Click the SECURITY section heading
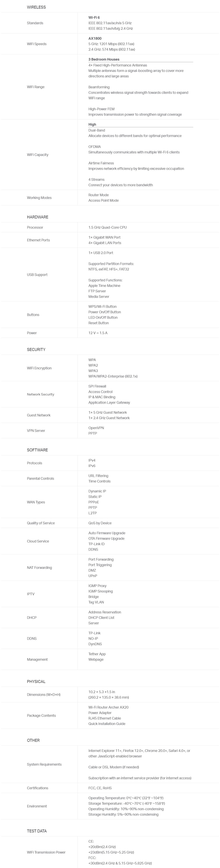 point(36,349)
